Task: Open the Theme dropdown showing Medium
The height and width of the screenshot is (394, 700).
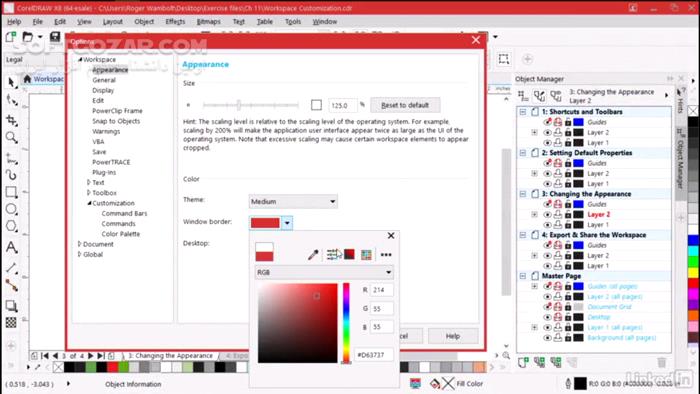Action: click(x=293, y=202)
